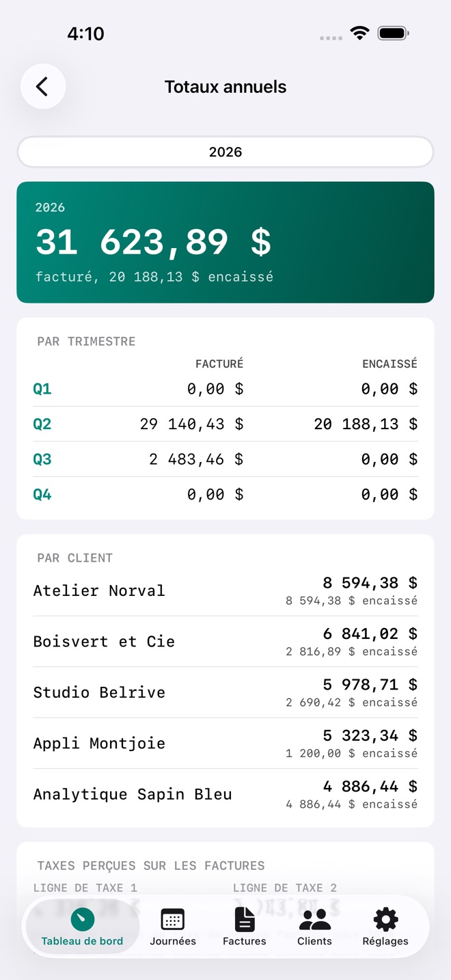This screenshot has width=451, height=980.
Task: Click the Q2 encaissé value 20 188,13 $
Action: click(366, 424)
